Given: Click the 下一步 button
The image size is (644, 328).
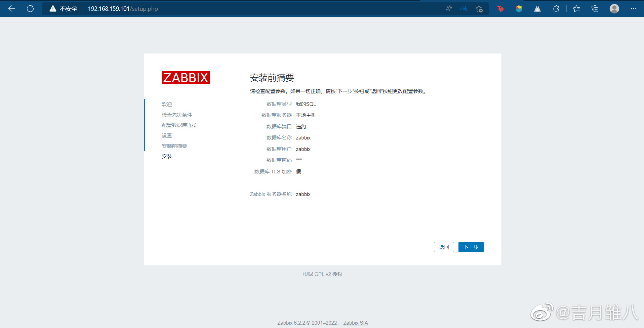Looking at the screenshot, I should [x=471, y=247].
